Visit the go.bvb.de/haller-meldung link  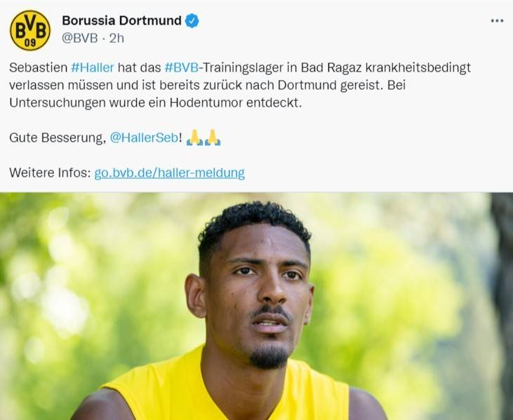coord(169,173)
